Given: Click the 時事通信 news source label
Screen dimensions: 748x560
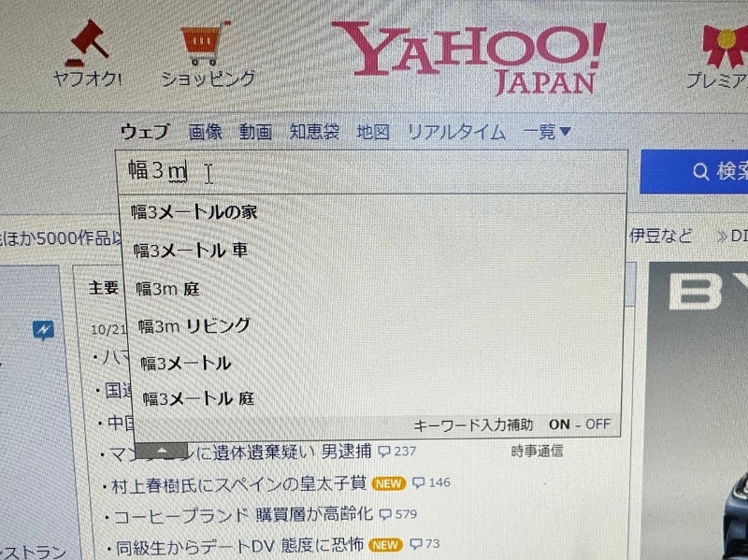Looking at the screenshot, I should [x=537, y=451].
